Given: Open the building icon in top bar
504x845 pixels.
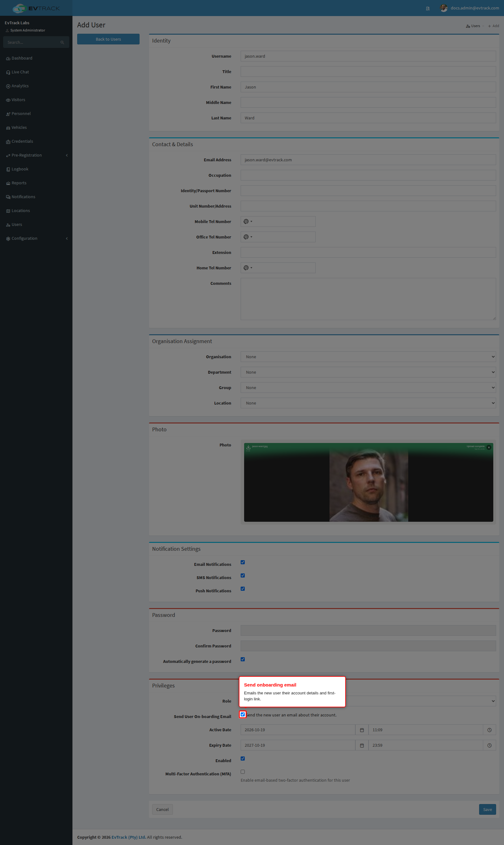Looking at the screenshot, I should point(427,9).
